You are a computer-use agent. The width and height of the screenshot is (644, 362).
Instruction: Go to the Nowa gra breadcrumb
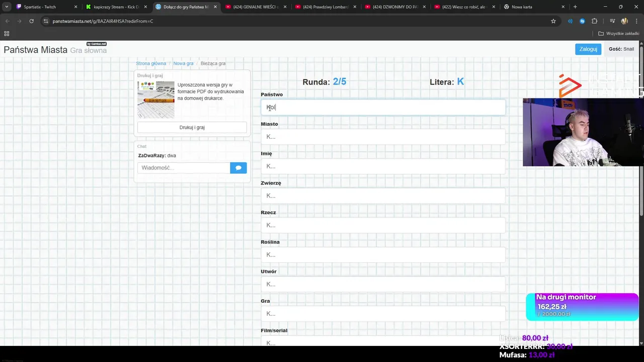click(x=183, y=63)
